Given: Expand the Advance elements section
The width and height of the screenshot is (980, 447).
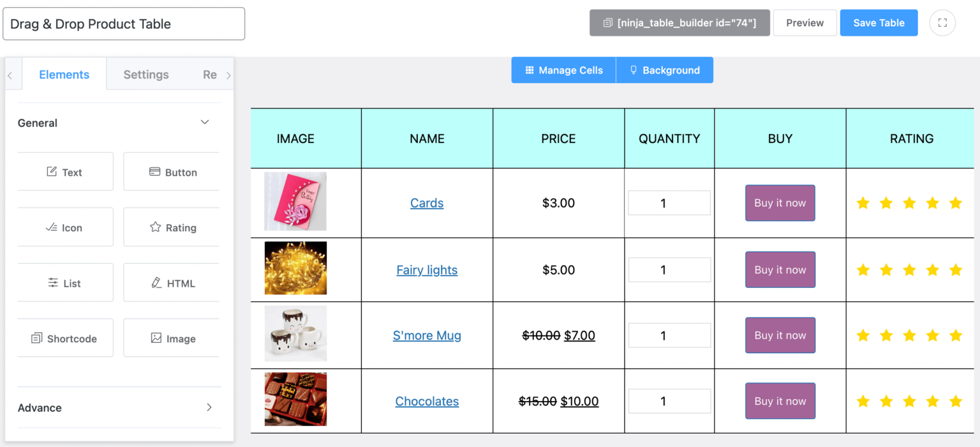Looking at the screenshot, I should point(209,407).
